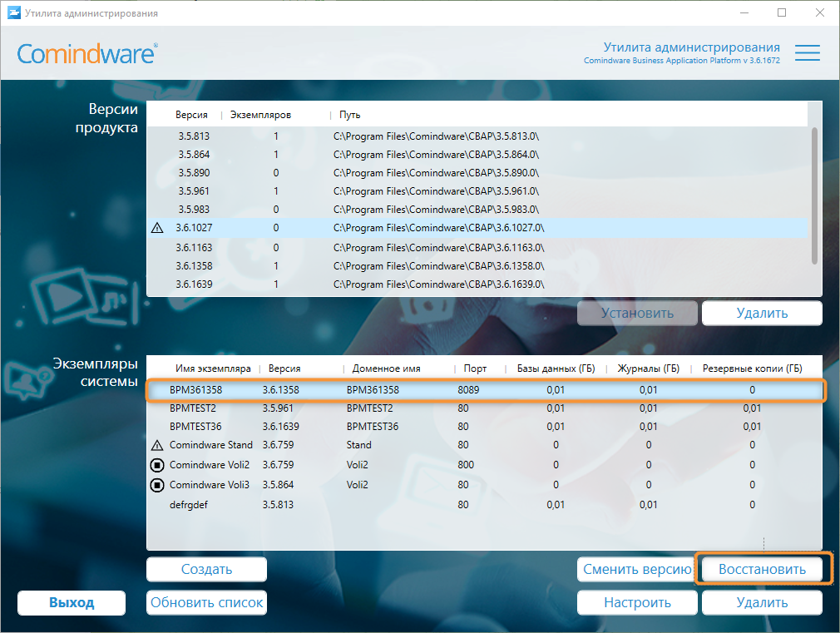Click the app icon in the title bar
840x633 pixels.
point(14,12)
